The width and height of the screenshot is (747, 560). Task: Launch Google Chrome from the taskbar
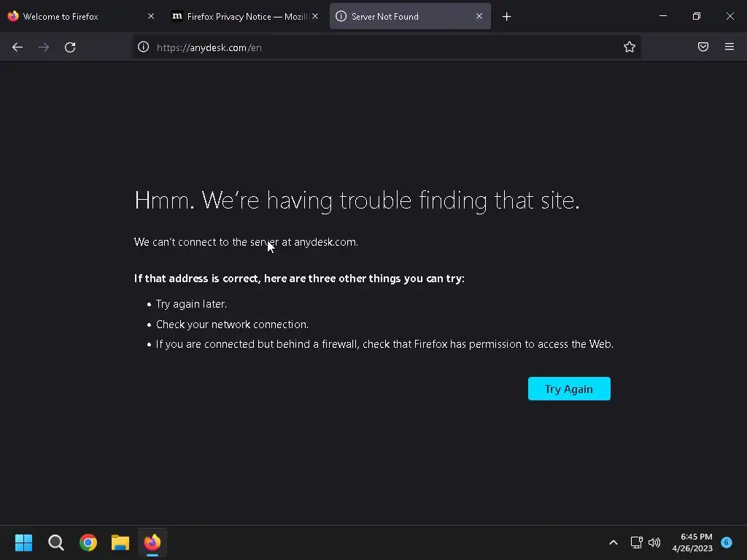(88, 542)
